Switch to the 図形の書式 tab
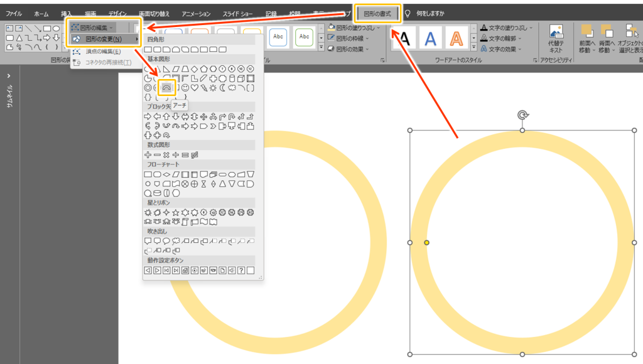Image resolution: width=643 pixels, height=364 pixels. click(x=381, y=13)
